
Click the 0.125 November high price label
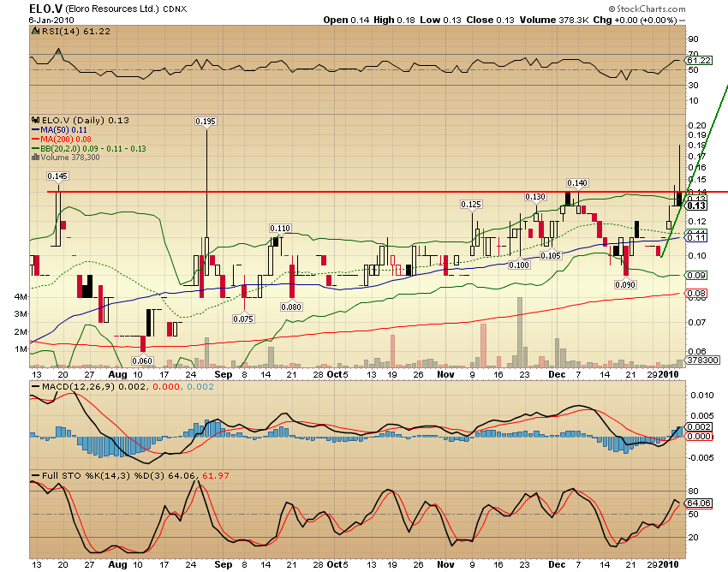click(x=471, y=205)
